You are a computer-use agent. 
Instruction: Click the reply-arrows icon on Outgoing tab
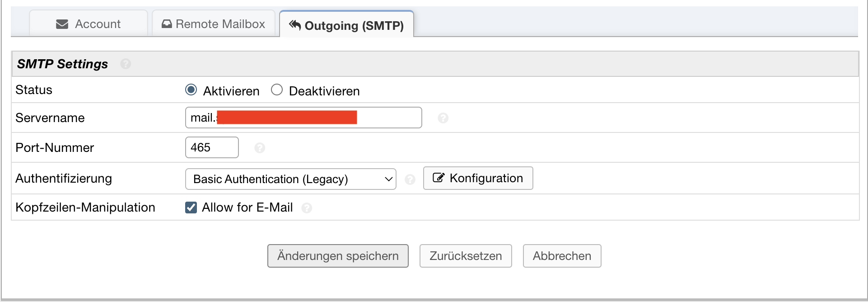pyautogui.click(x=295, y=25)
